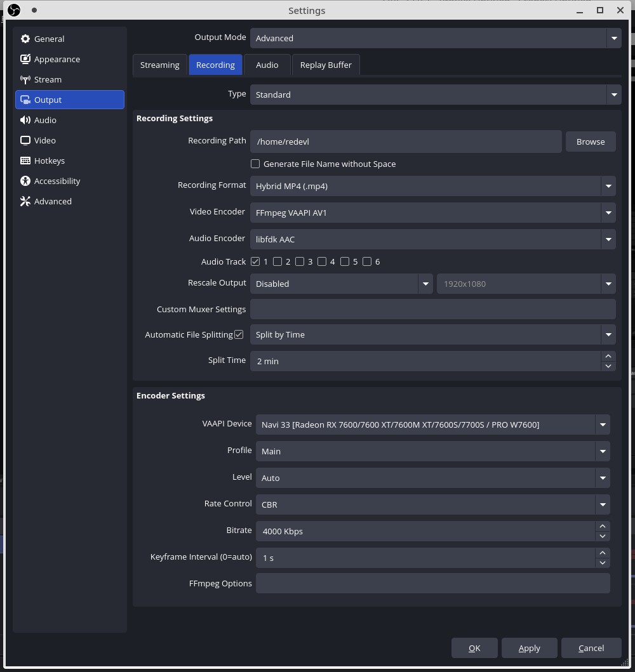The image size is (635, 672).
Task: Open the Output Mode dropdown
Action: click(x=436, y=38)
